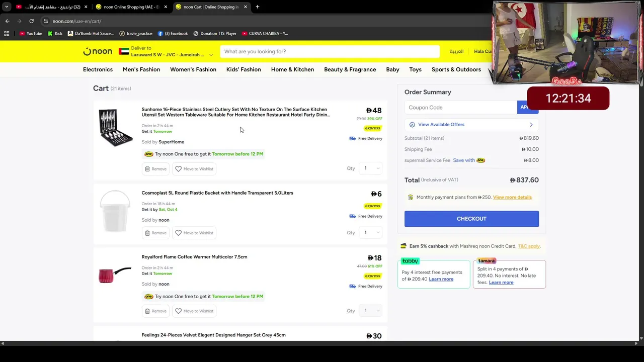The height and width of the screenshot is (362, 644).
Task: Open Da'Bomb Hot Sauce bookmark
Action: (x=91, y=33)
